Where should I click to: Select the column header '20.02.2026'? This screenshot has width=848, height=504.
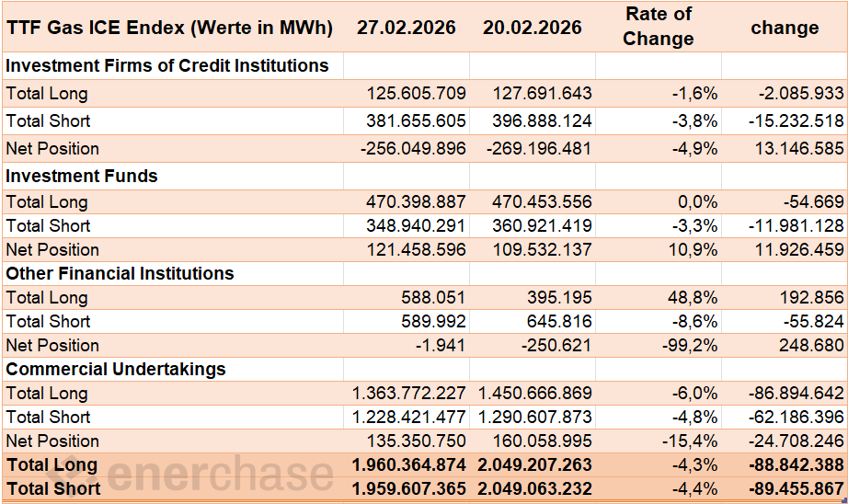[x=533, y=28]
